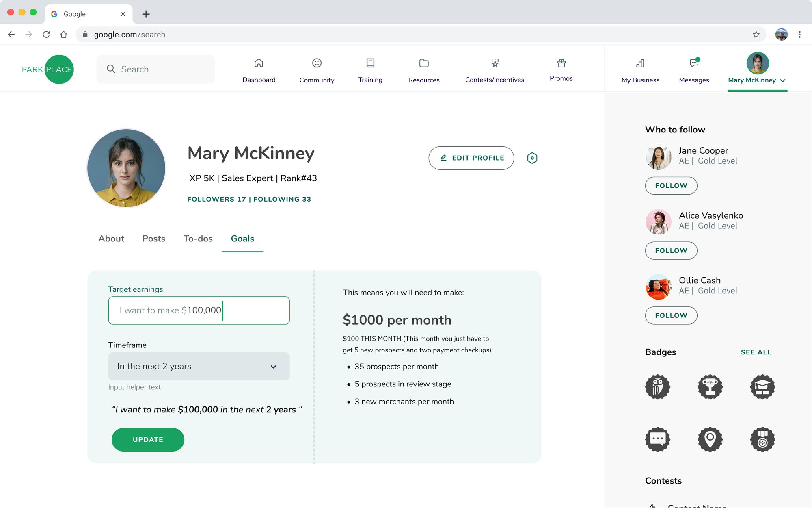The height and width of the screenshot is (508, 812).
Task: Click Alice Vasylenko's avatar
Action: tap(658, 221)
